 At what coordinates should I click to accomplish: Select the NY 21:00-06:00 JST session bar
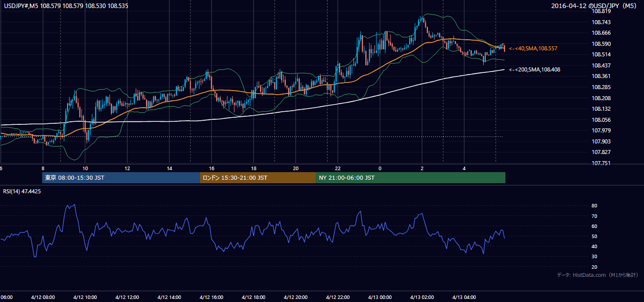click(x=411, y=178)
